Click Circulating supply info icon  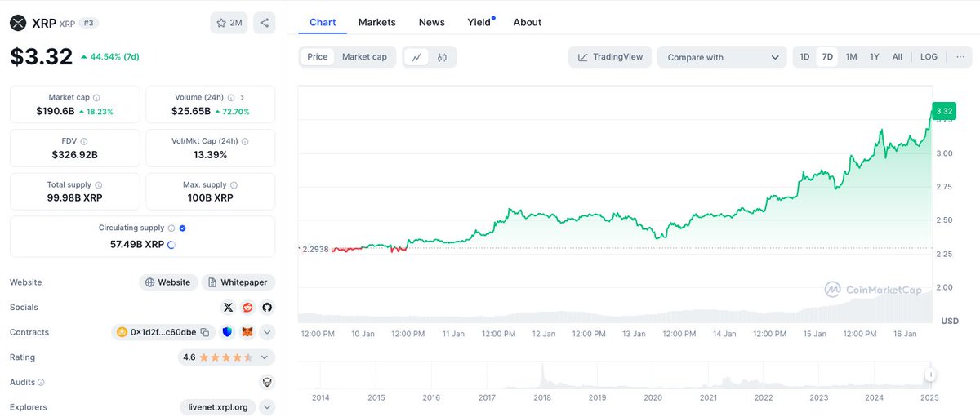click(171, 228)
